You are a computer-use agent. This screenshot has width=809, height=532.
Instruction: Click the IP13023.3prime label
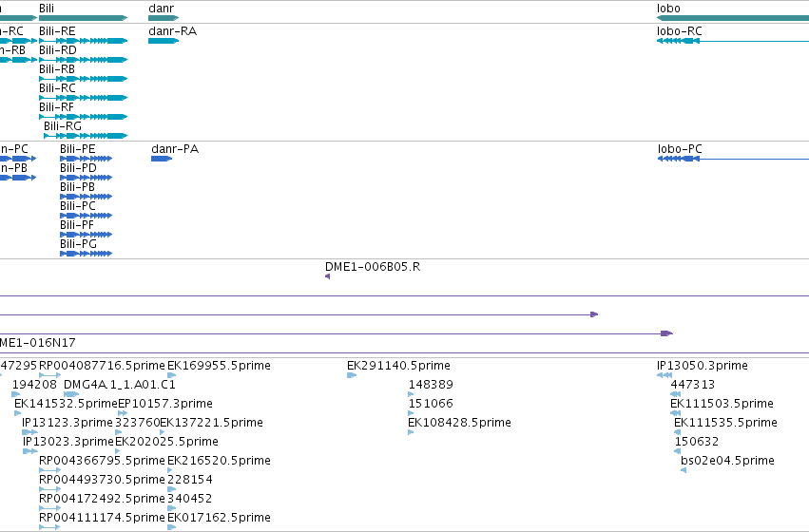tap(68, 442)
